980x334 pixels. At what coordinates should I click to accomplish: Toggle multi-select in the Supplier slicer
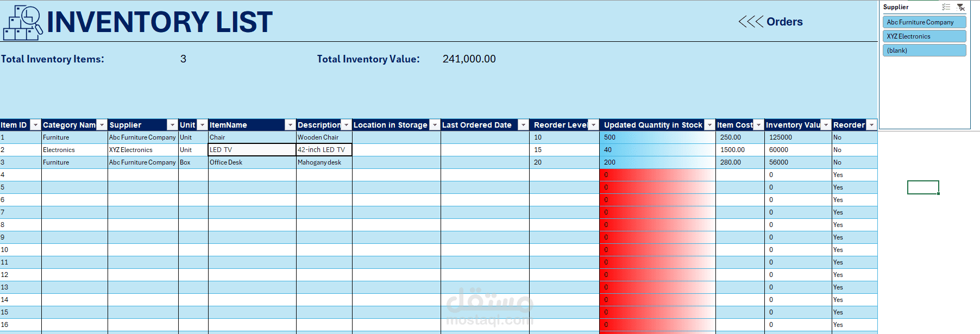pyautogui.click(x=946, y=7)
